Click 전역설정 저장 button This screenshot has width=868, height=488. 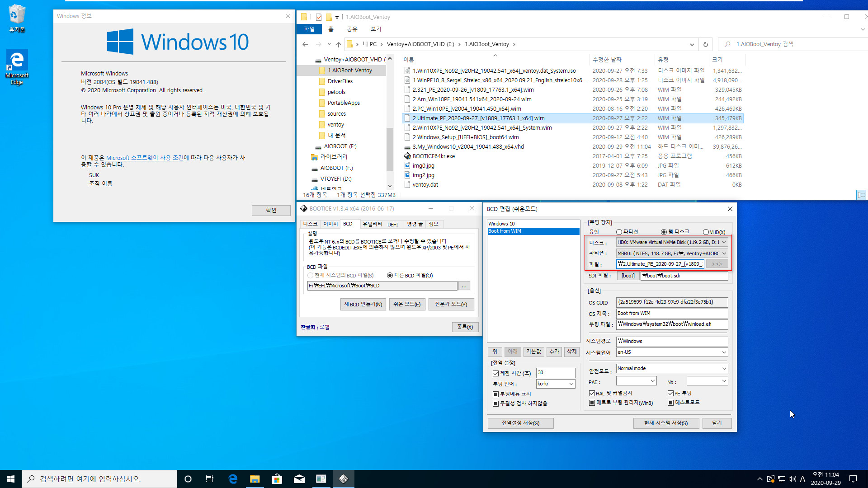[x=520, y=423]
